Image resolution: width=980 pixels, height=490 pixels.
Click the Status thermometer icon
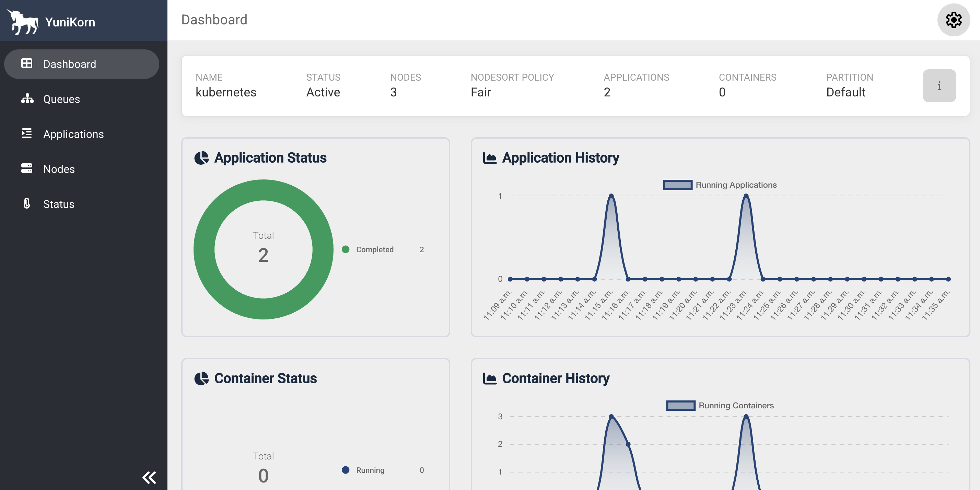point(27,203)
